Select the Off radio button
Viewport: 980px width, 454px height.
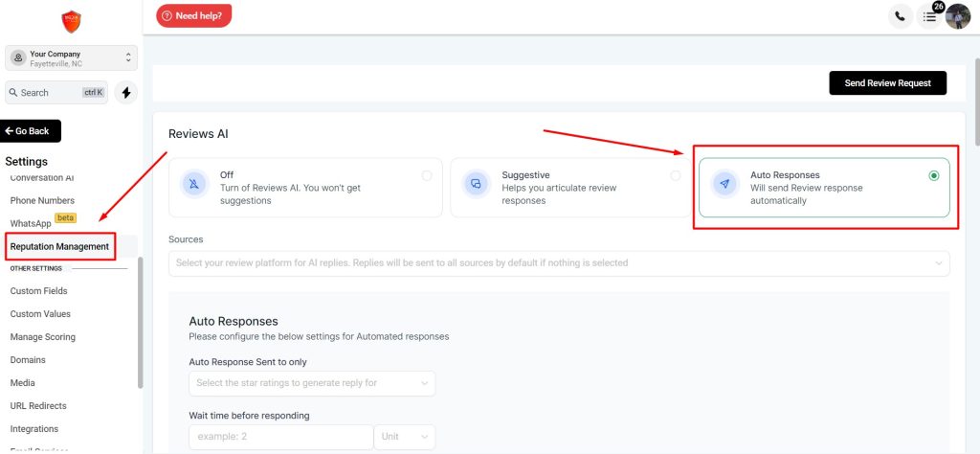click(427, 175)
